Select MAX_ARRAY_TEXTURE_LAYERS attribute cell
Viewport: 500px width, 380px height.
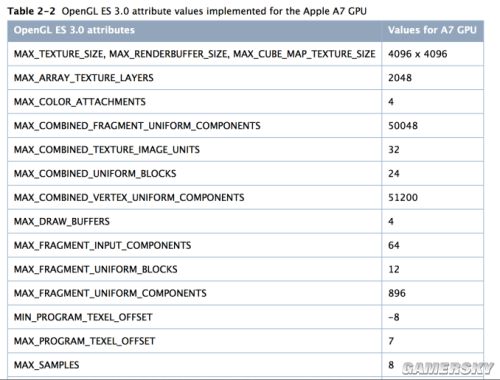click(x=195, y=78)
